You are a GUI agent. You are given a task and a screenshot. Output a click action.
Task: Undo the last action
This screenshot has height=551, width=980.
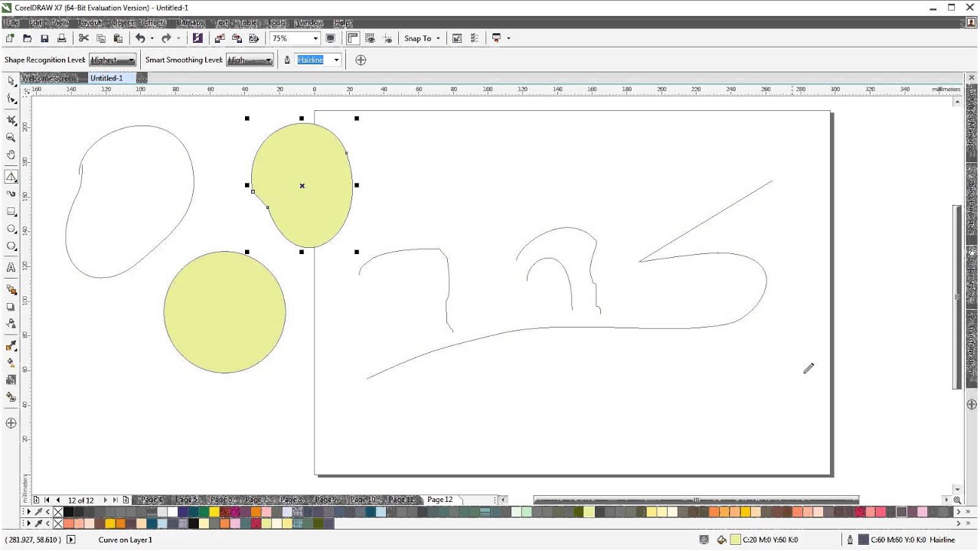tap(140, 38)
